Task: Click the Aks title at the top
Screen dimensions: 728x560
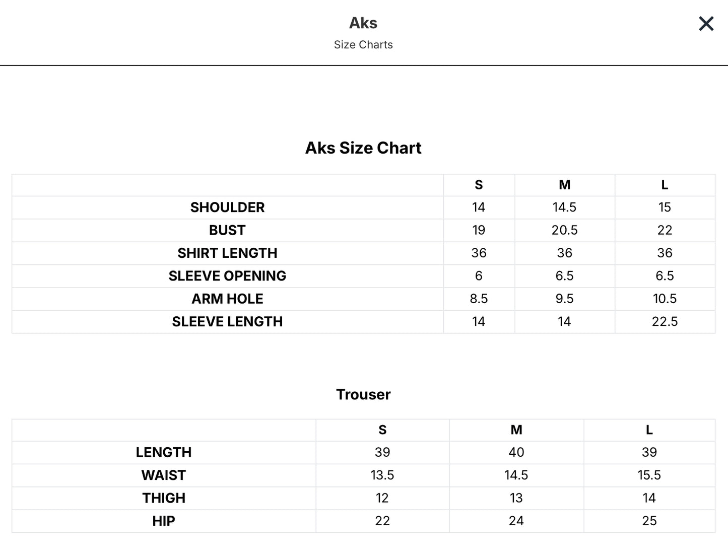Action: click(363, 23)
